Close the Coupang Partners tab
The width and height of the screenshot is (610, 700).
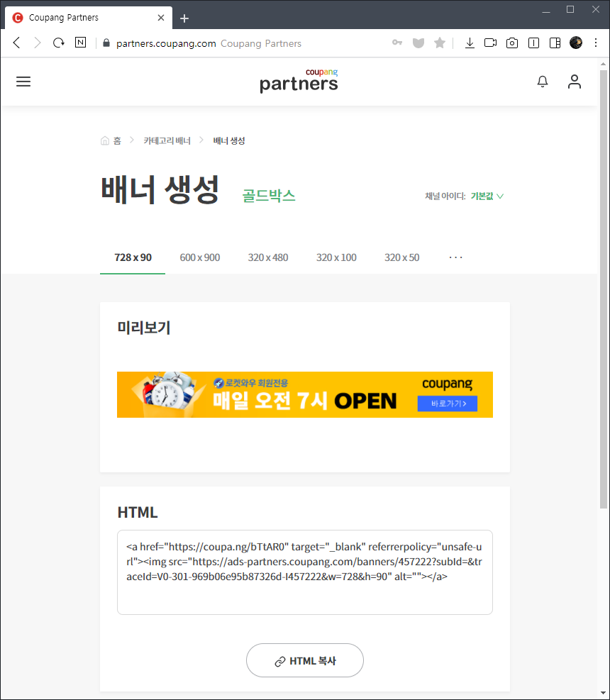point(161,18)
